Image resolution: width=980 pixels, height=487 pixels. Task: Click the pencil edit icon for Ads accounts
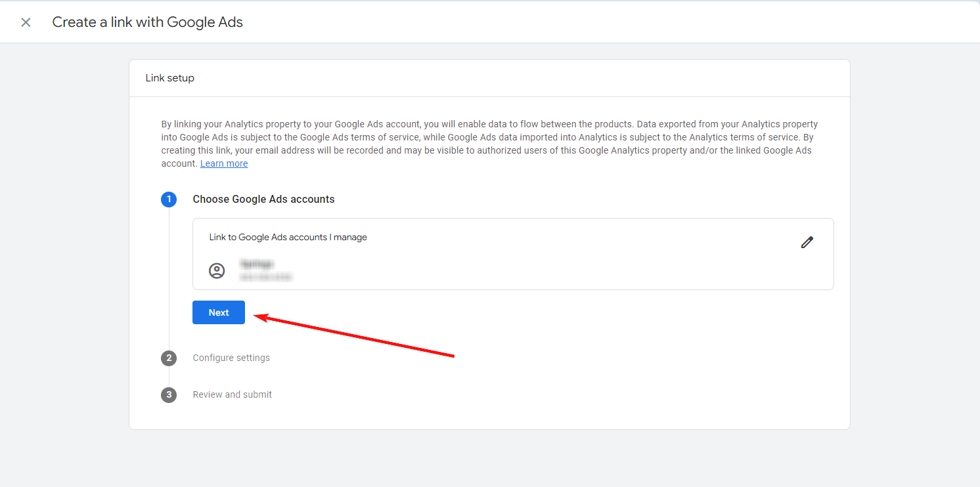click(807, 242)
